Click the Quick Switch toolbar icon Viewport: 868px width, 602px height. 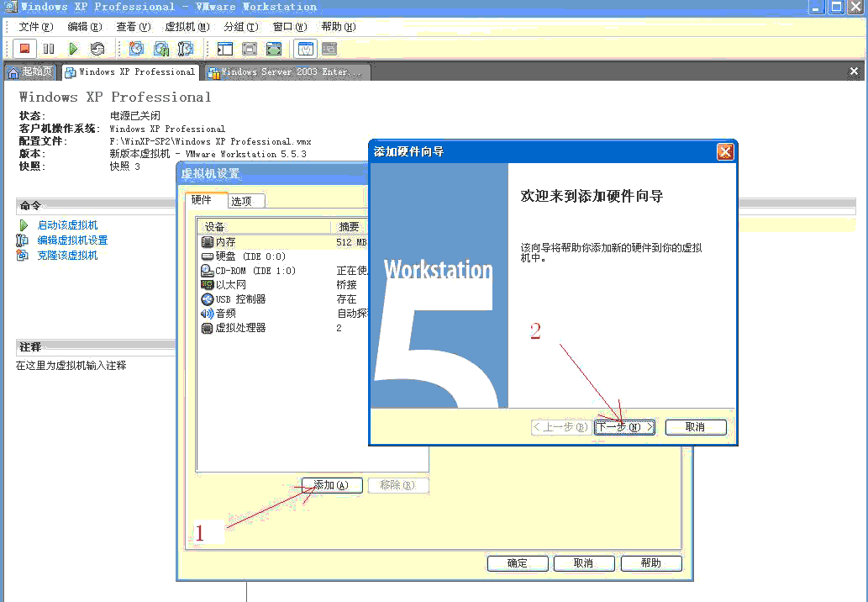coord(250,49)
